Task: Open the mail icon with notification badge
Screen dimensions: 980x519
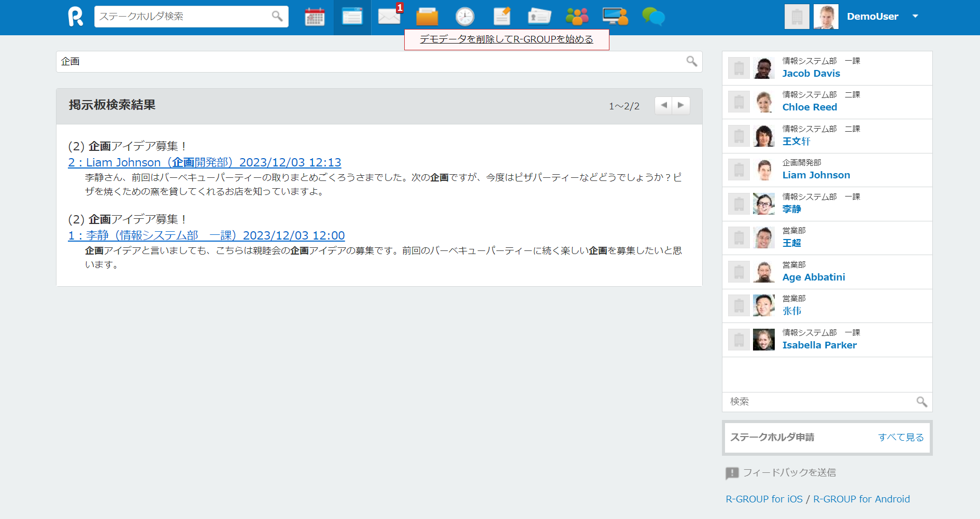Action: pos(389,17)
